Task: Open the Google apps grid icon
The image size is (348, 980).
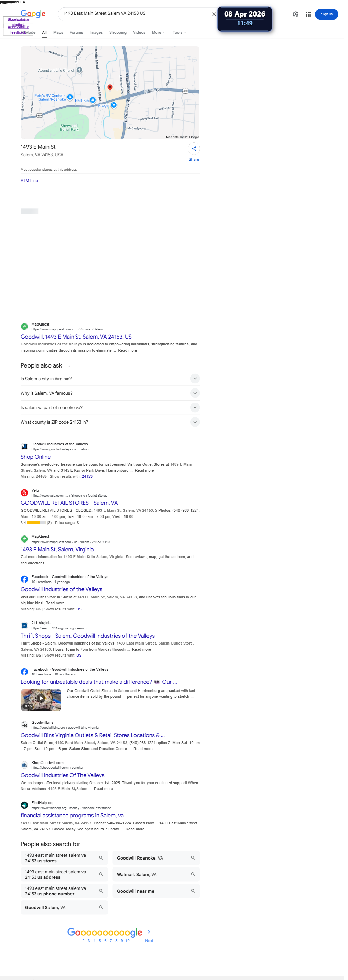Action: coord(312,14)
